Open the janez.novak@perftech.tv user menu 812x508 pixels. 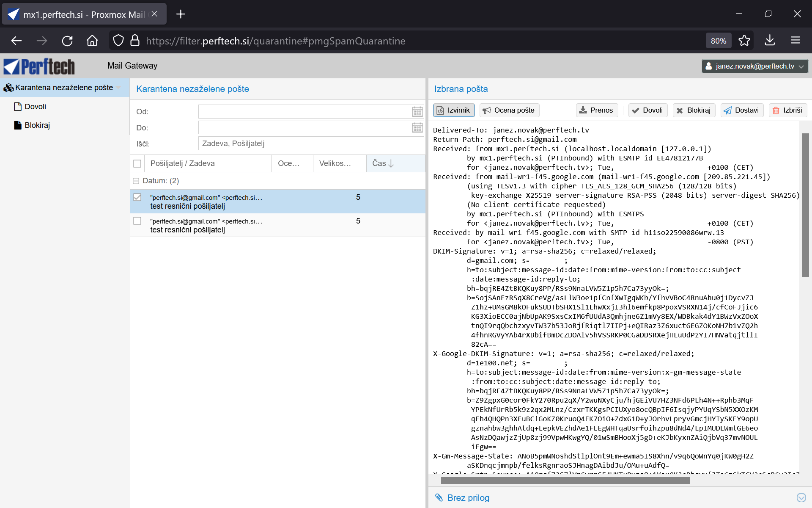pos(755,66)
